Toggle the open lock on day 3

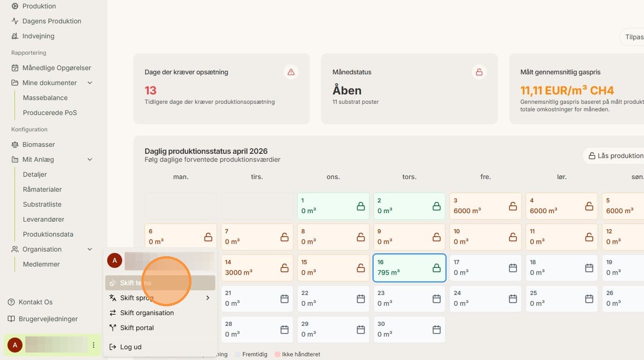512,206
